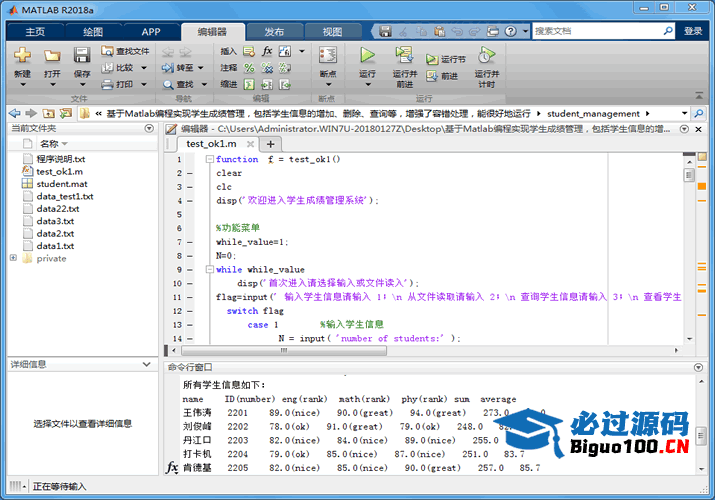
Task: Click the comment percent icon
Action: [x=249, y=68]
